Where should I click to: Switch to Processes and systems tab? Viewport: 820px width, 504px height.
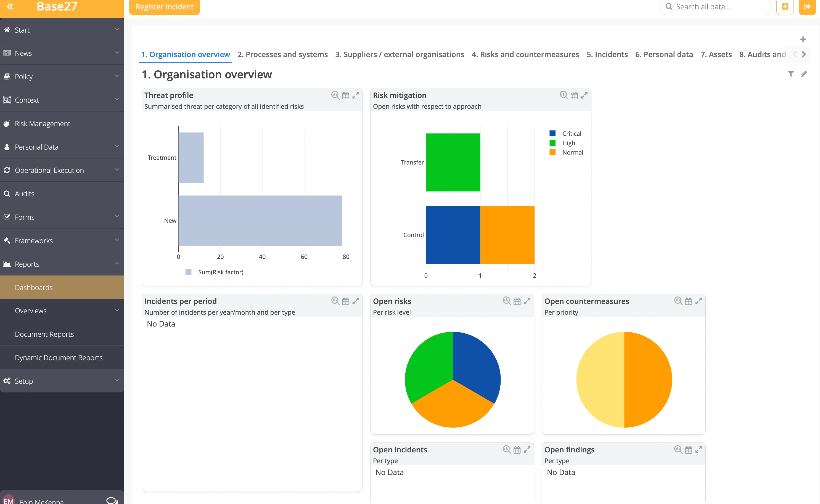coord(282,54)
